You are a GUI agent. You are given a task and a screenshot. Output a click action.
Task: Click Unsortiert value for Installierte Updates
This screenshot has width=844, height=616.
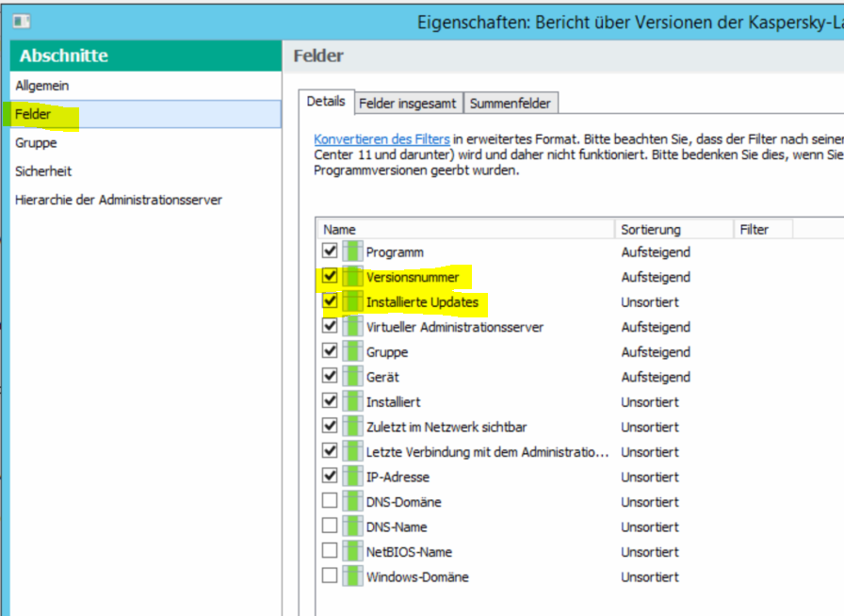coord(650,302)
